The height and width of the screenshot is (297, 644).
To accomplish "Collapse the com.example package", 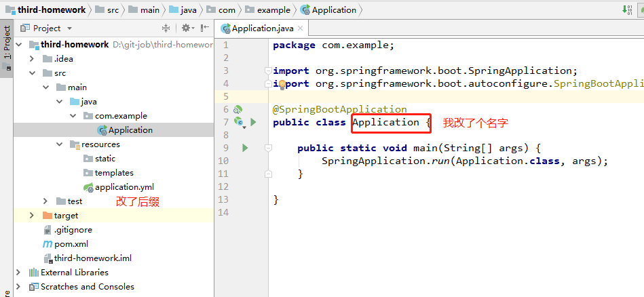I will click(73, 116).
